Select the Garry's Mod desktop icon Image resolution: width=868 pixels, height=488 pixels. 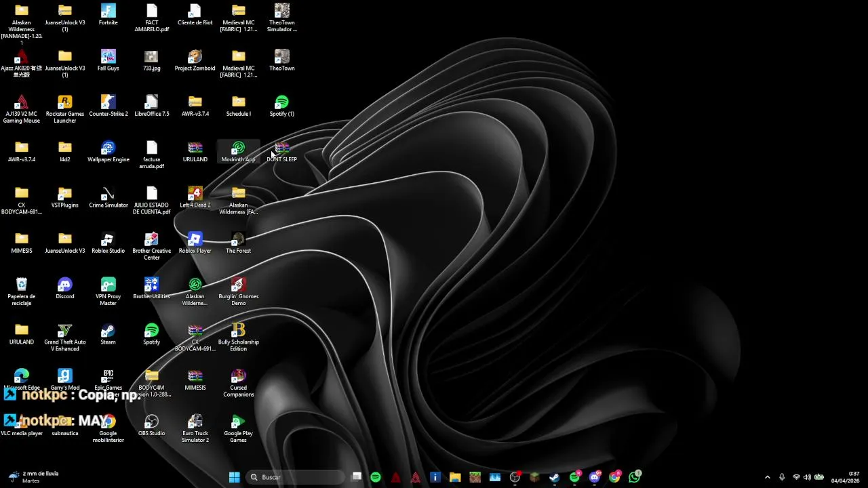tap(65, 380)
